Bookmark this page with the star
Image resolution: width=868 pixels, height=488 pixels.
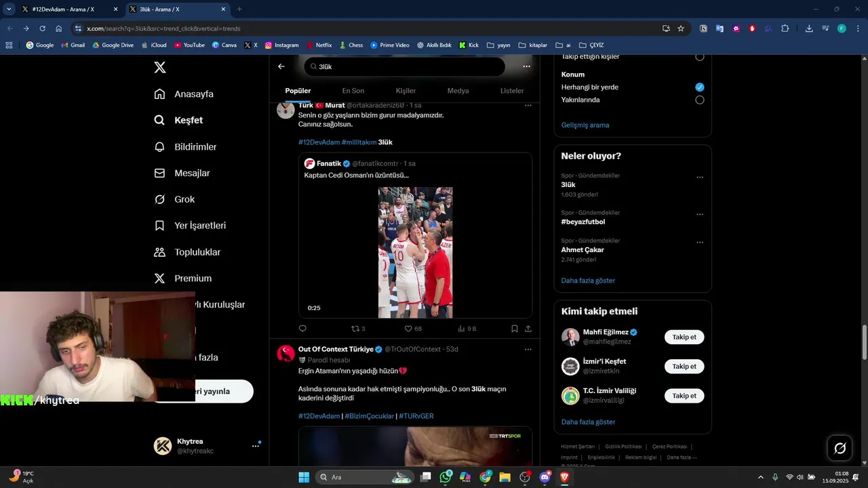point(681,28)
